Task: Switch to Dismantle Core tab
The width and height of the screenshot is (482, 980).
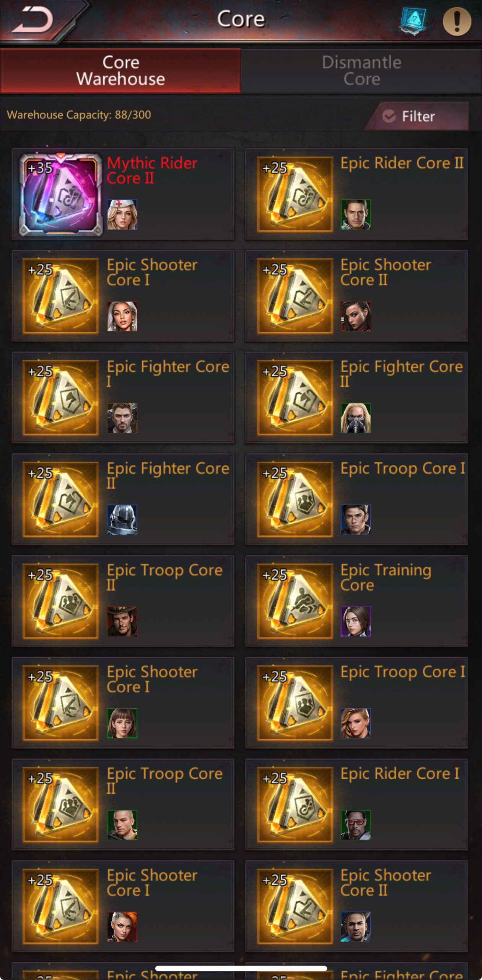Action: pyautogui.click(x=361, y=71)
